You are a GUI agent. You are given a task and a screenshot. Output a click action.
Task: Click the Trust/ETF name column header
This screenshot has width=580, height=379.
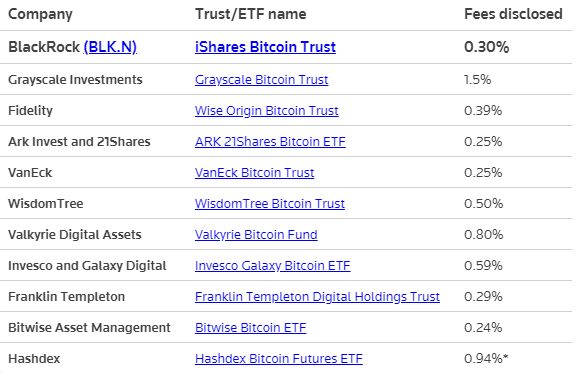(251, 14)
